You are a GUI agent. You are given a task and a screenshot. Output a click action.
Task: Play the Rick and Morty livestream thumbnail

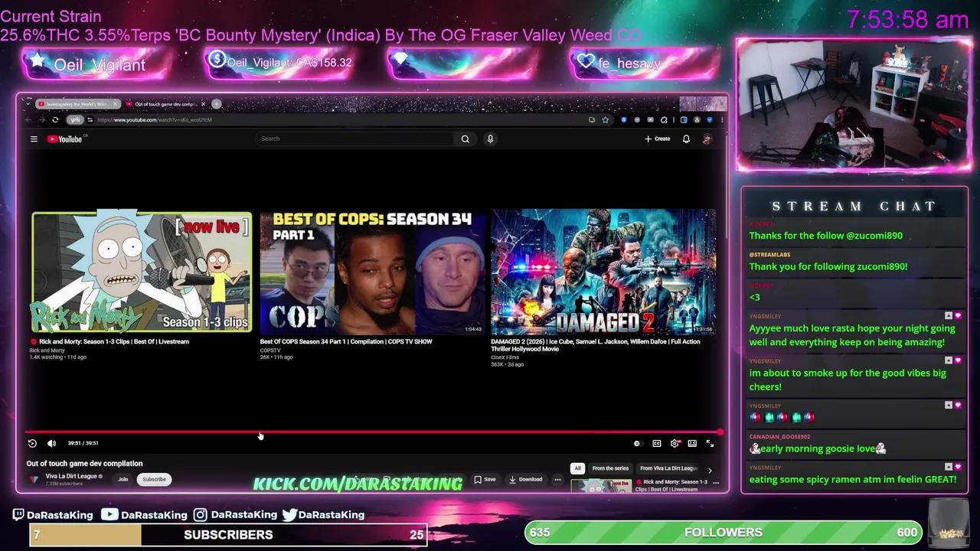[142, 272]
